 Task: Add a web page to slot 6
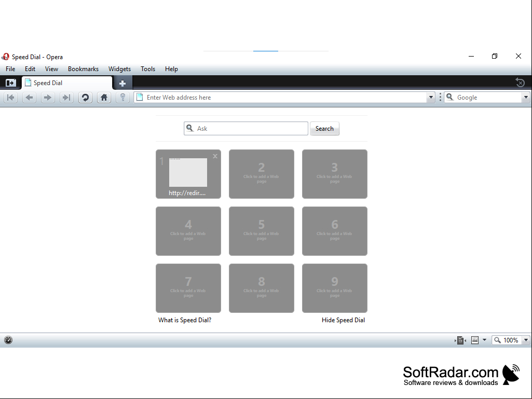click(x=335, y=231)
